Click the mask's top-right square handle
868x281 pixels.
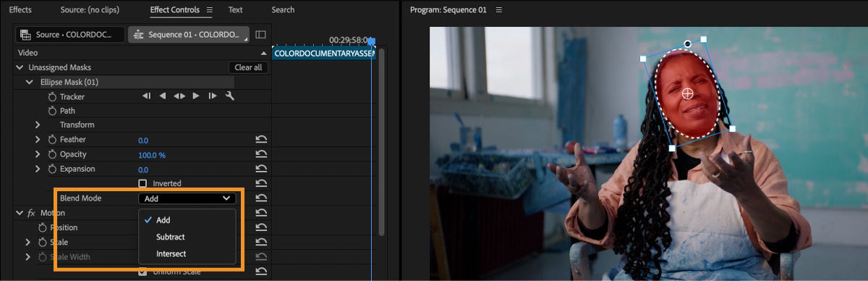tap(703, 39)
